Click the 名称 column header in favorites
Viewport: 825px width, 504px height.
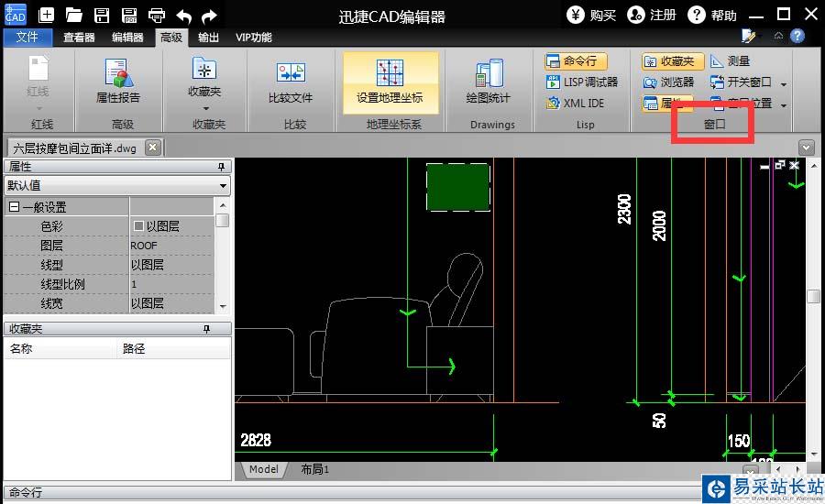click(x=60, y=348)
